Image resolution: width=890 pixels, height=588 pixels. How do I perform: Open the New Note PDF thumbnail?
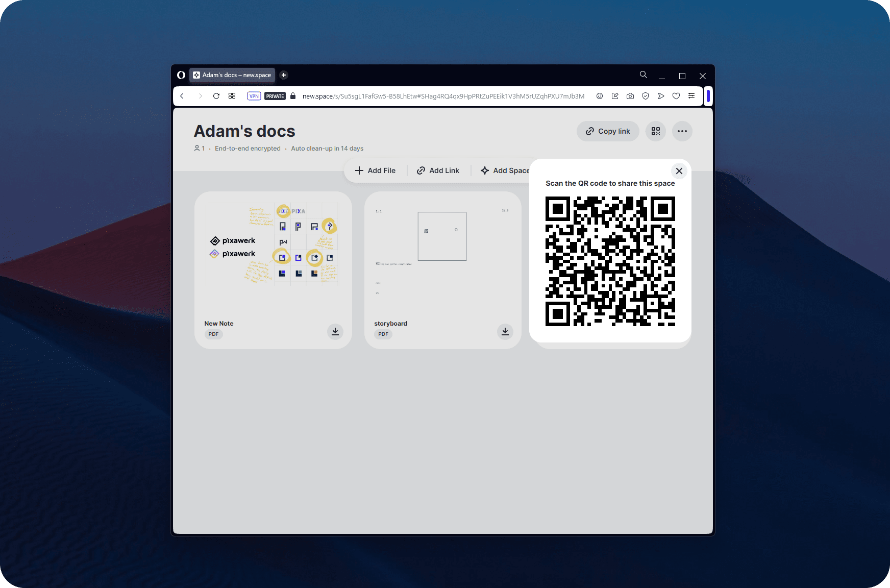coord(273,244)
